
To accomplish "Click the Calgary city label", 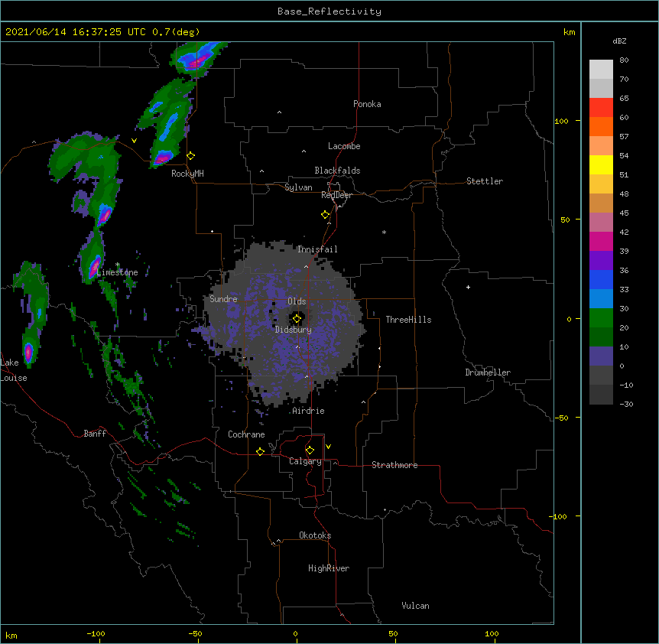I will 305,461.
